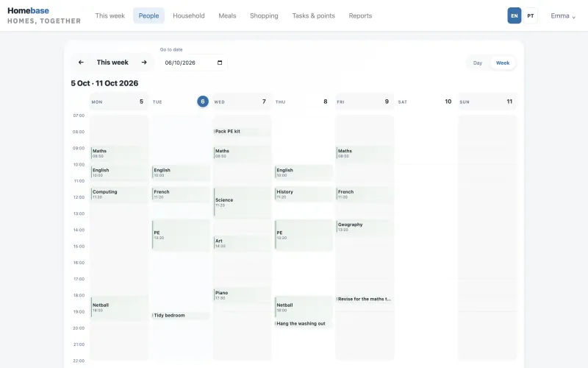Image resolution: width=588 pixels, height=368 pixels.
Task: Open the This week page in navigation
Action: [110, 15]
